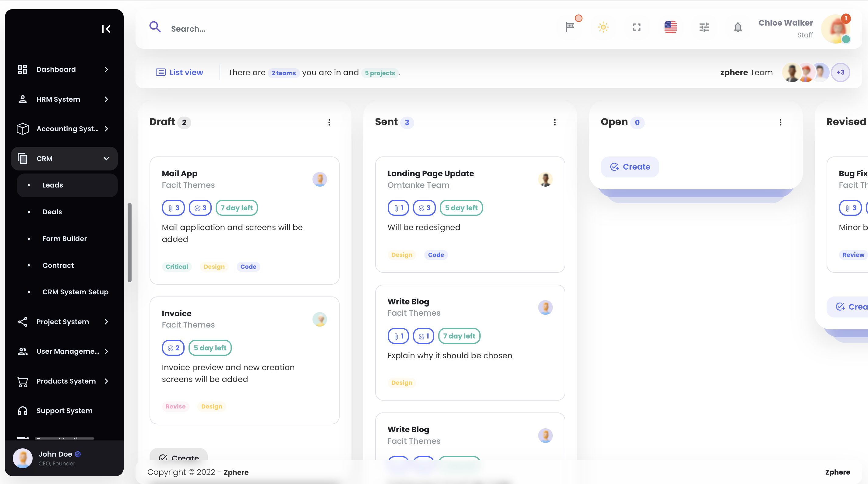Open the Sent column options menu
Image resolution: width=868 pixels, height=484 pixels.
[x=555, y=122]
